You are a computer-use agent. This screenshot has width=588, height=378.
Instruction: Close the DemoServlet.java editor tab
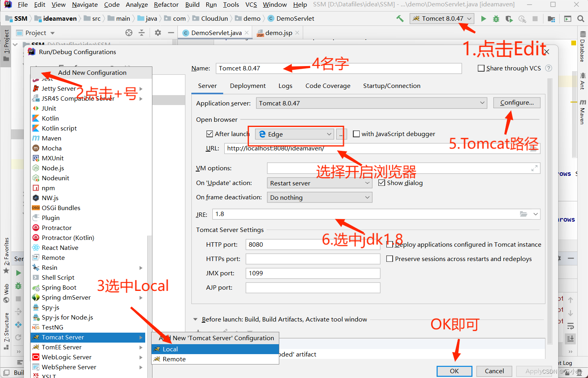pos(247,33)
